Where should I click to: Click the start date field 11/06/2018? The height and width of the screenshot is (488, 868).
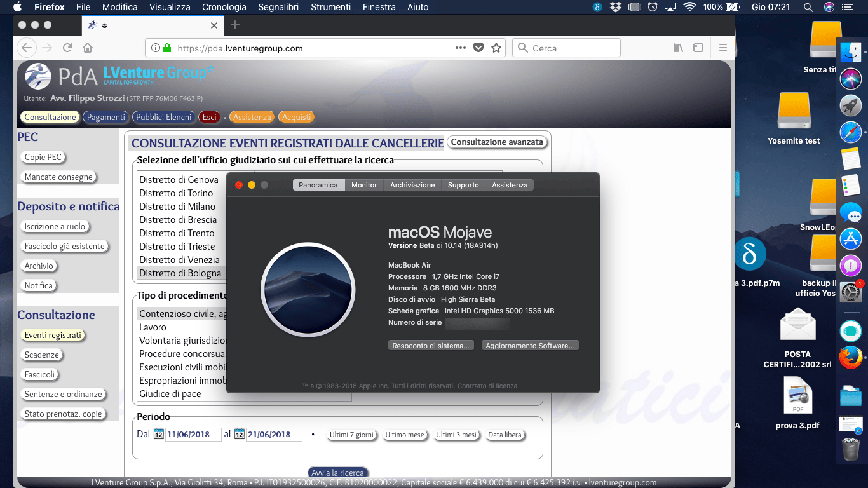[193, 434]
